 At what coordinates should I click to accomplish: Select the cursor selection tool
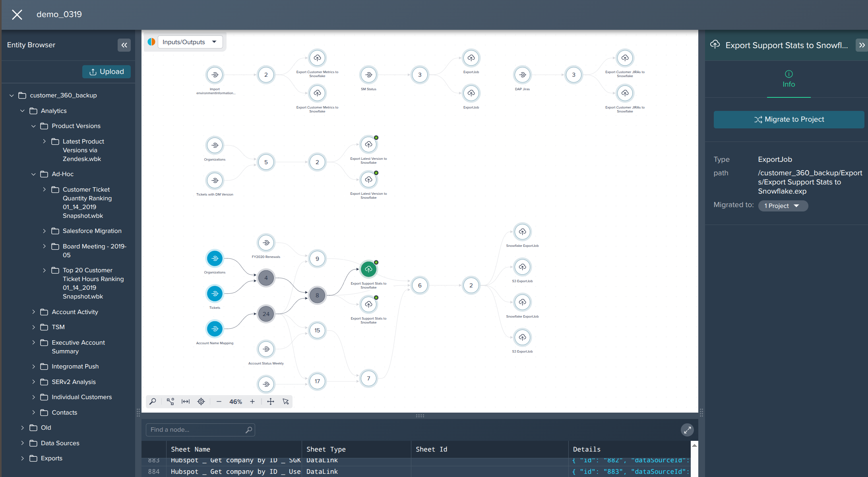click(286, 401)
